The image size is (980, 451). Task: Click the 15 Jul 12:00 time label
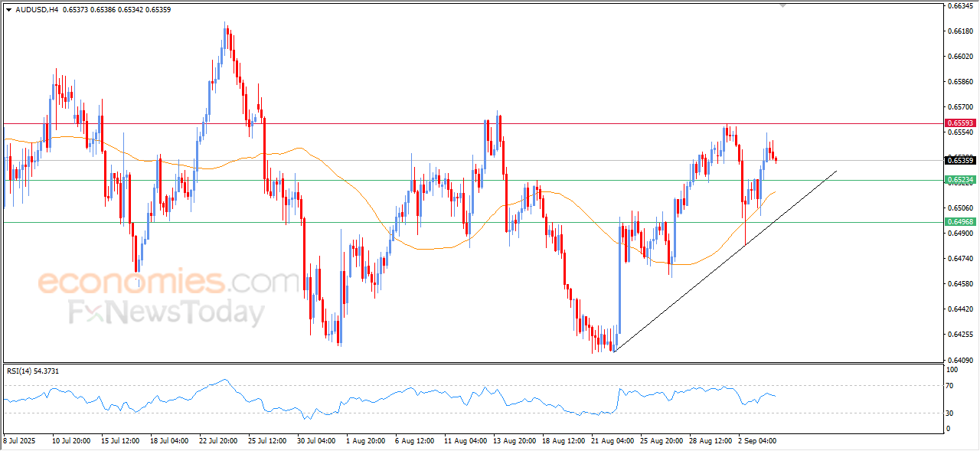coord(120,441)
